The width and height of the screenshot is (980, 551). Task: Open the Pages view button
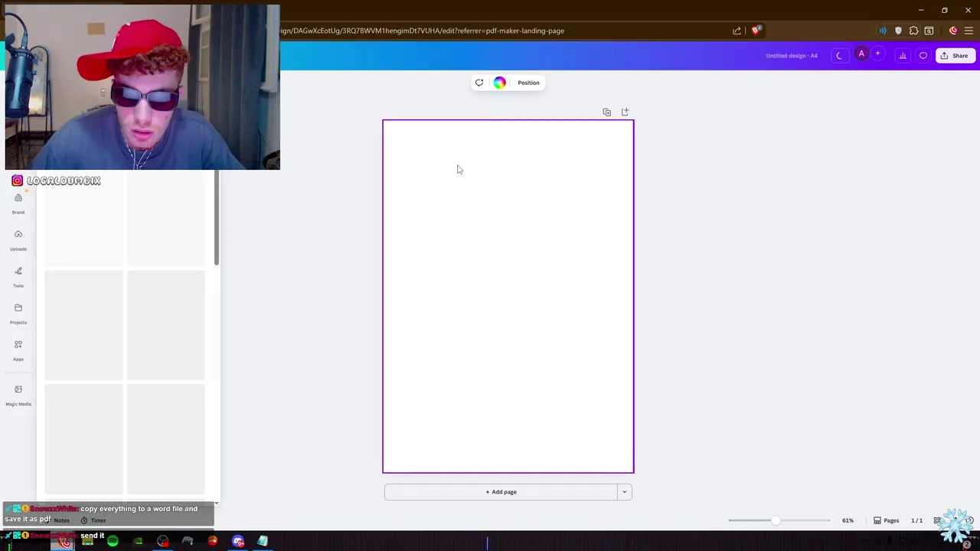tap(886, 520)
